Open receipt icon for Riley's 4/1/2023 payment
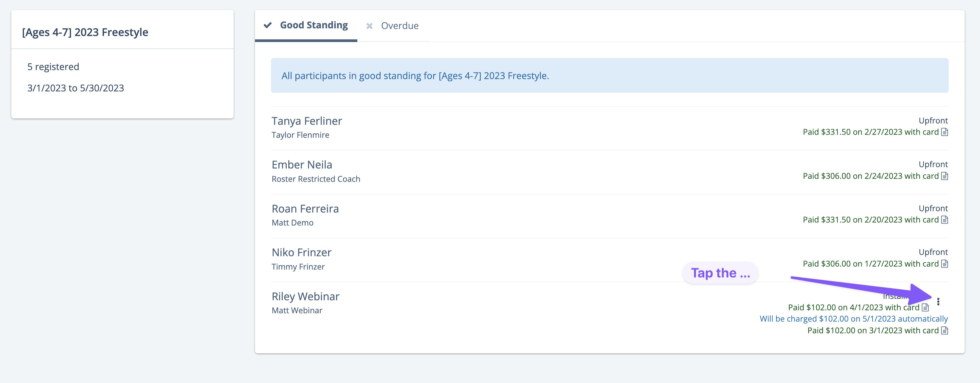 point(925,307)
